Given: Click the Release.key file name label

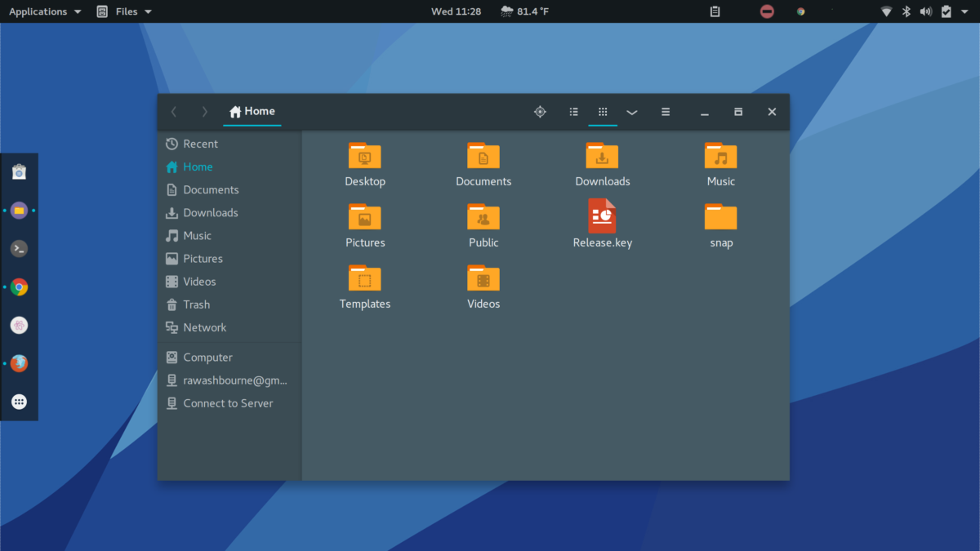Looking at the screenshot, I should click(603, 242).
